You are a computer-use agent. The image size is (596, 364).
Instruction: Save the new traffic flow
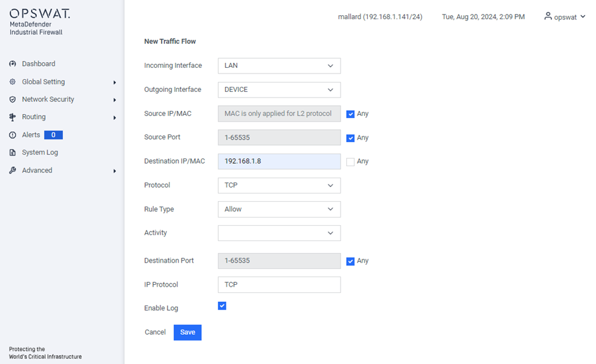coord(188,332)
